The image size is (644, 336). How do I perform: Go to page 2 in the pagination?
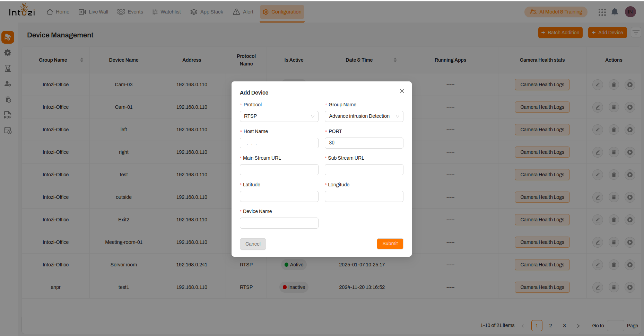point(550,326)
